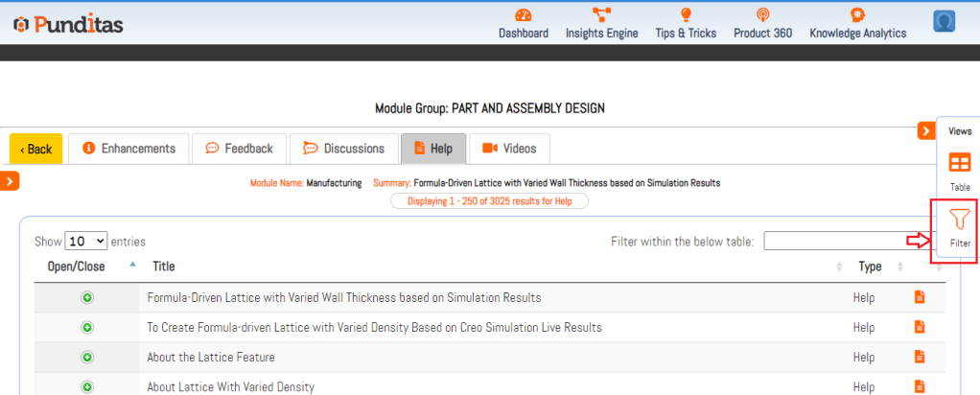The width and height of the screenshot is (980, 395).
Task: Expand row for Formula-Driven Lattice with Varied Wall Thickness
Action: (x=87, y=297)
